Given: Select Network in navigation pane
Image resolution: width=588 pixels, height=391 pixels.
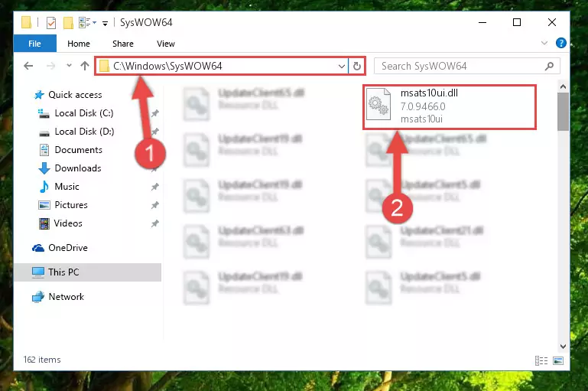Looking at the screenshot, I should coord(66,297).
